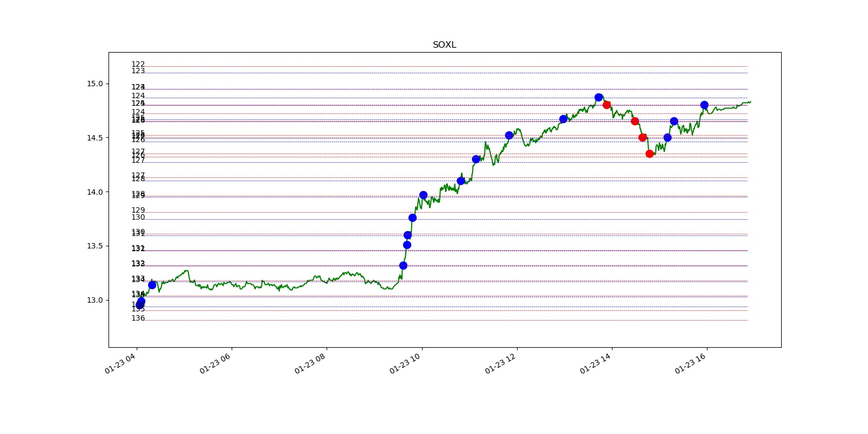Pick the blue marker at 14.5 after the red markers

pos(667,137)
